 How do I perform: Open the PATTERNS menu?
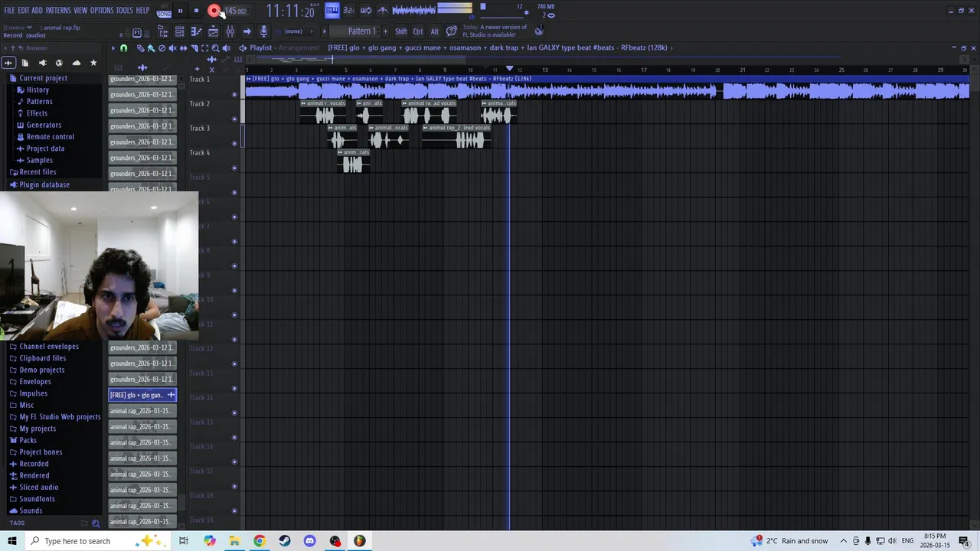[x=58, y=11]
